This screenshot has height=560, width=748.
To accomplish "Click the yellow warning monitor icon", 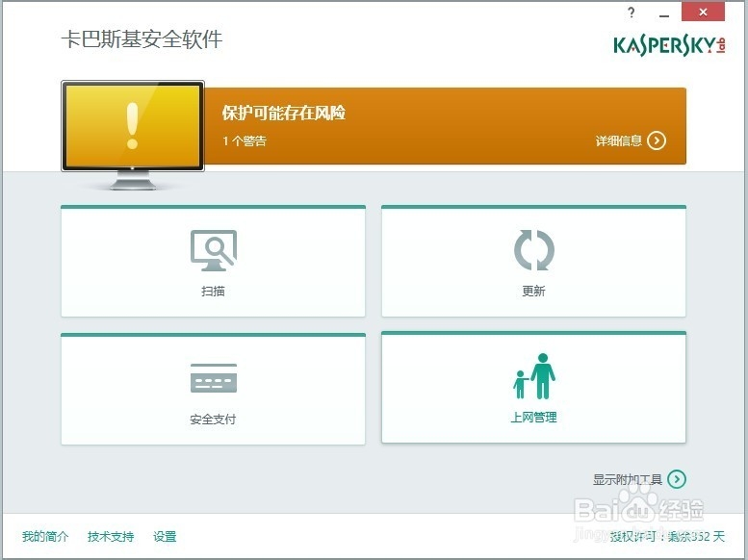I will (133, 136).
